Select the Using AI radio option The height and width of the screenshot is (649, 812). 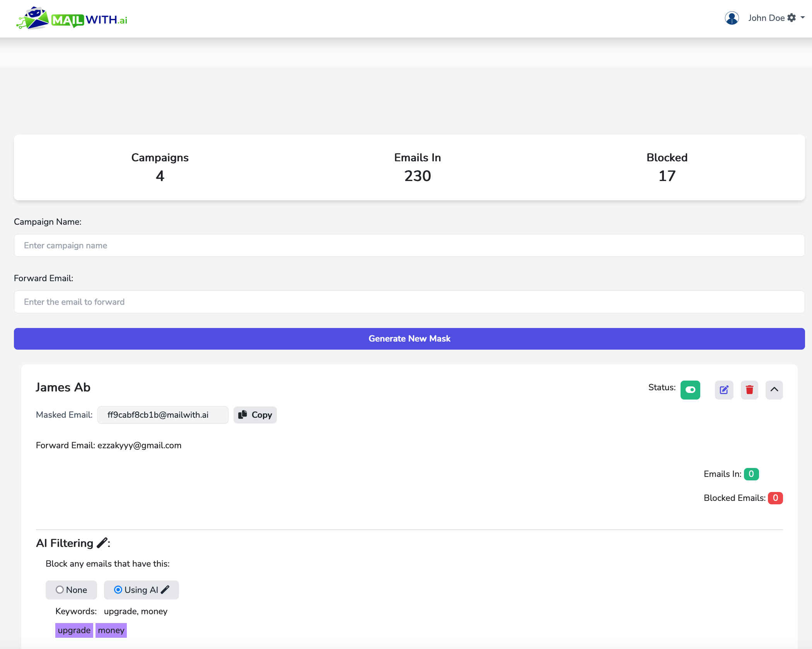118,590
